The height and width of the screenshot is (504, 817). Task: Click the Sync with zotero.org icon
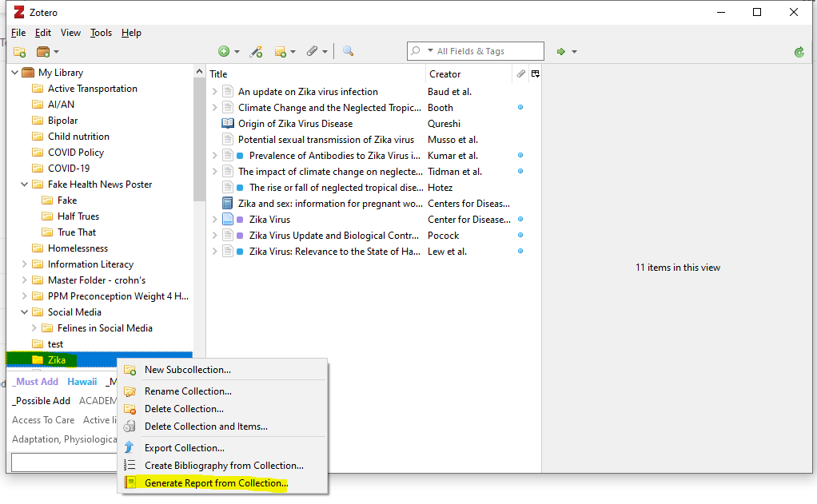(x=799, y=52)
